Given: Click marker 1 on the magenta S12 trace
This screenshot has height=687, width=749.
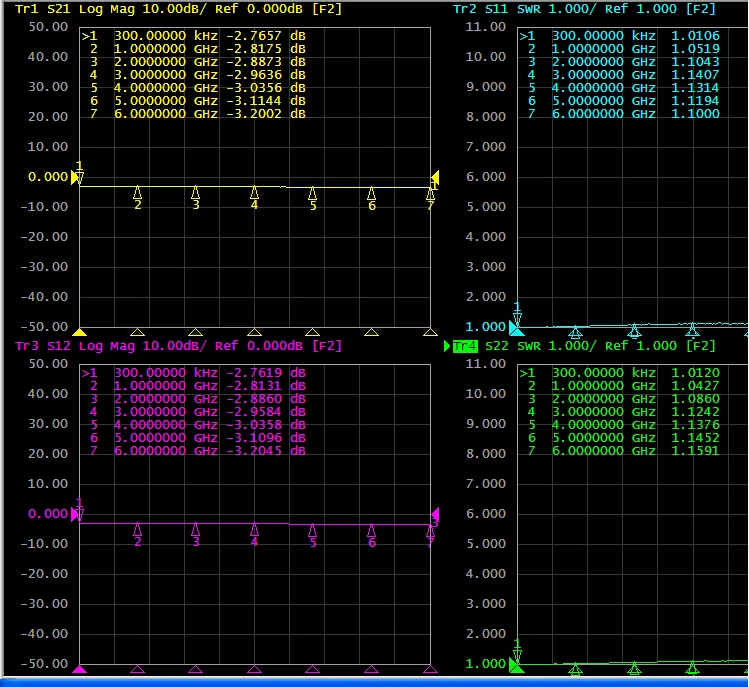Looking at the screenshot, I should point(79,509).
